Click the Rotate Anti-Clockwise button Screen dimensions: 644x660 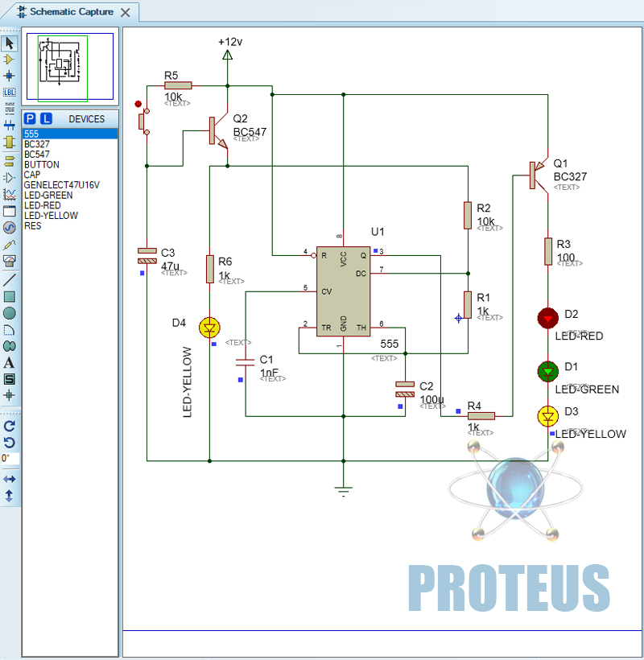click(10, 442)
